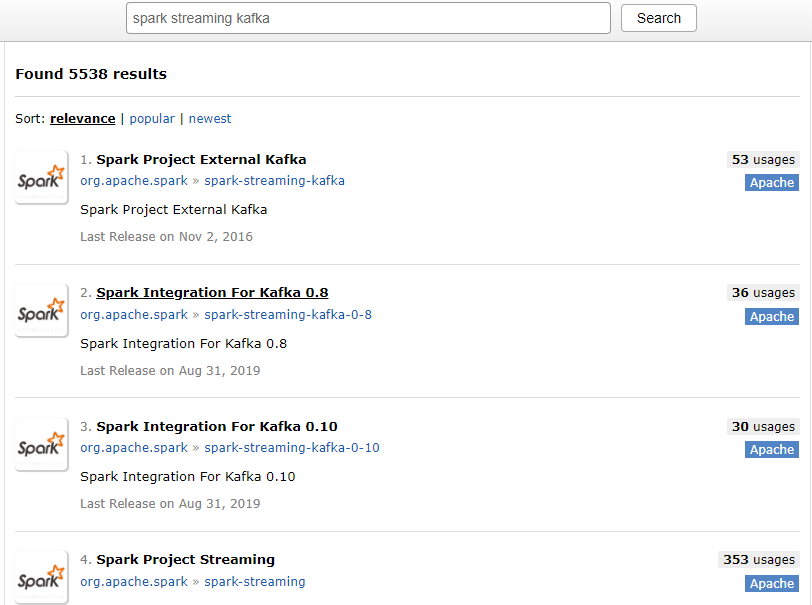Screen dimensions: 812x605
Task: Sort results by newest
Action: 210,119
